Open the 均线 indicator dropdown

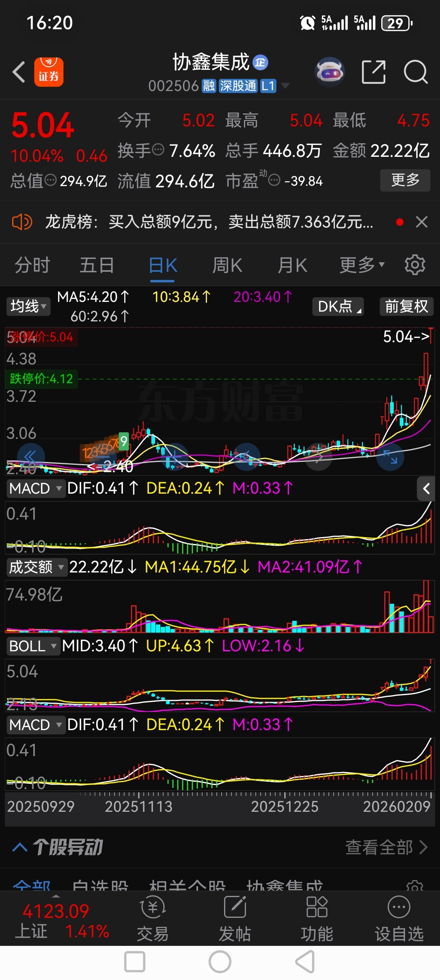pyautogui.click(x=28, y=306)
